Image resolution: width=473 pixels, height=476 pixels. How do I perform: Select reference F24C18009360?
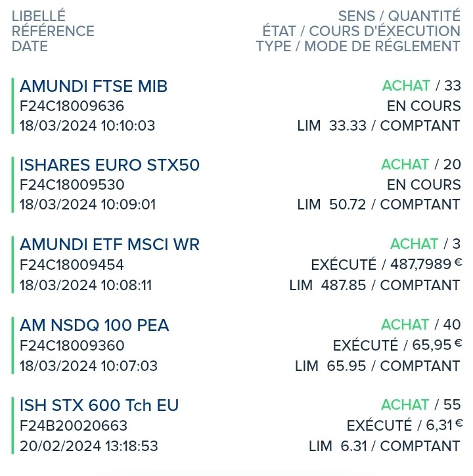click(72, 346)
